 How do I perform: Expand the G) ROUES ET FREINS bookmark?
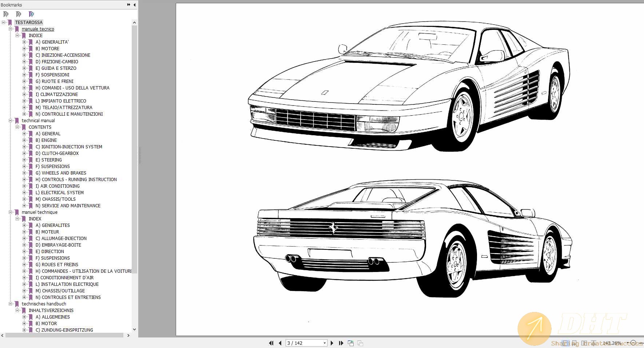tap(24, 264)
